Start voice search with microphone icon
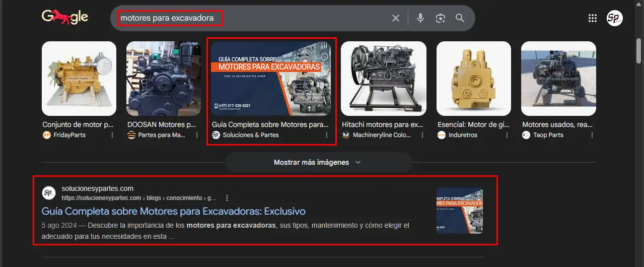This screenshot has height=267, width=644. click(x=420, y=18)
